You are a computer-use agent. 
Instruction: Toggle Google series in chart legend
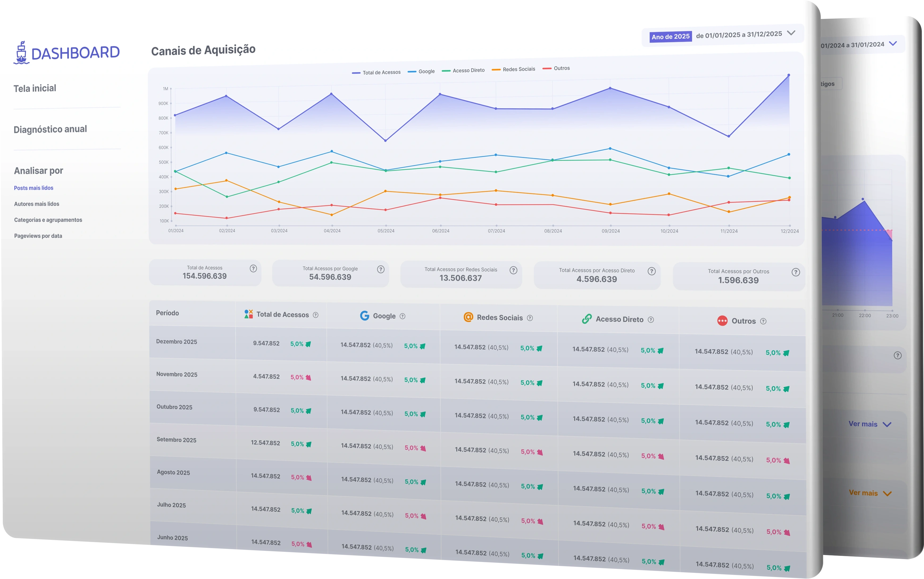point(421,71)
